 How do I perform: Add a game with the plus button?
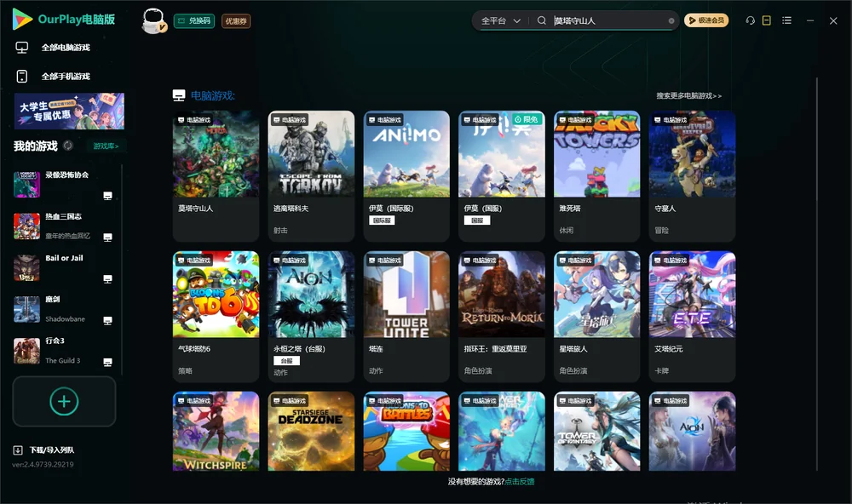tap(64, 401)
